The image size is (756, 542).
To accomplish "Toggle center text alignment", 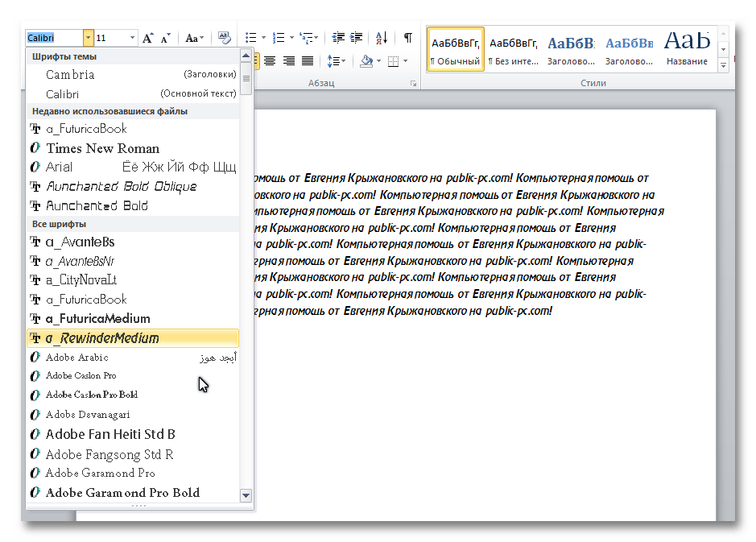I will [x=270, y=61].
